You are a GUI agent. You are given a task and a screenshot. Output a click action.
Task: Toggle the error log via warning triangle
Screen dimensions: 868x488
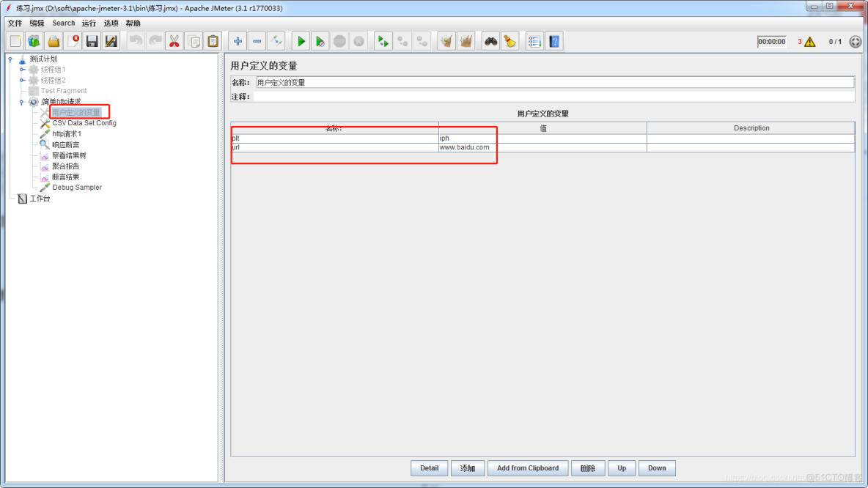coord(809,41)
